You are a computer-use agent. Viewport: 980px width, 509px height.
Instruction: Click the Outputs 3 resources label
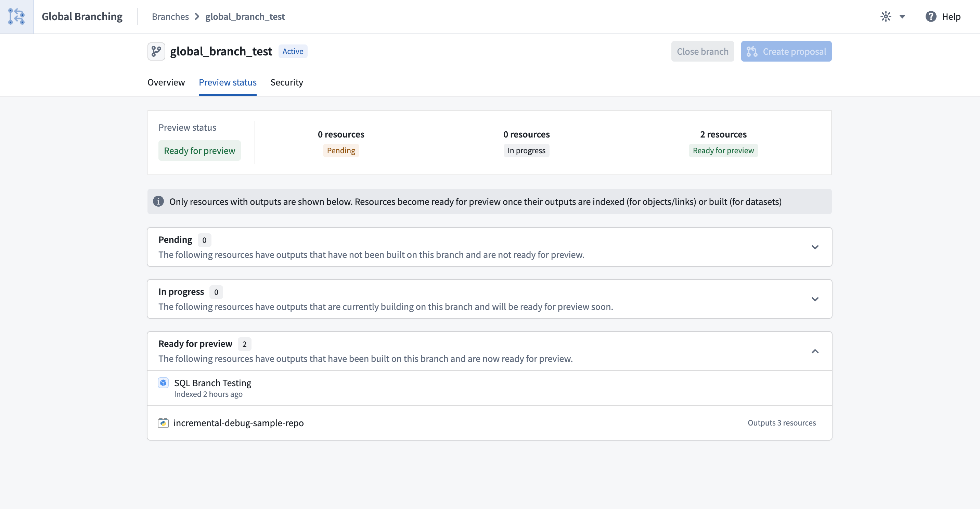(782, 423)
